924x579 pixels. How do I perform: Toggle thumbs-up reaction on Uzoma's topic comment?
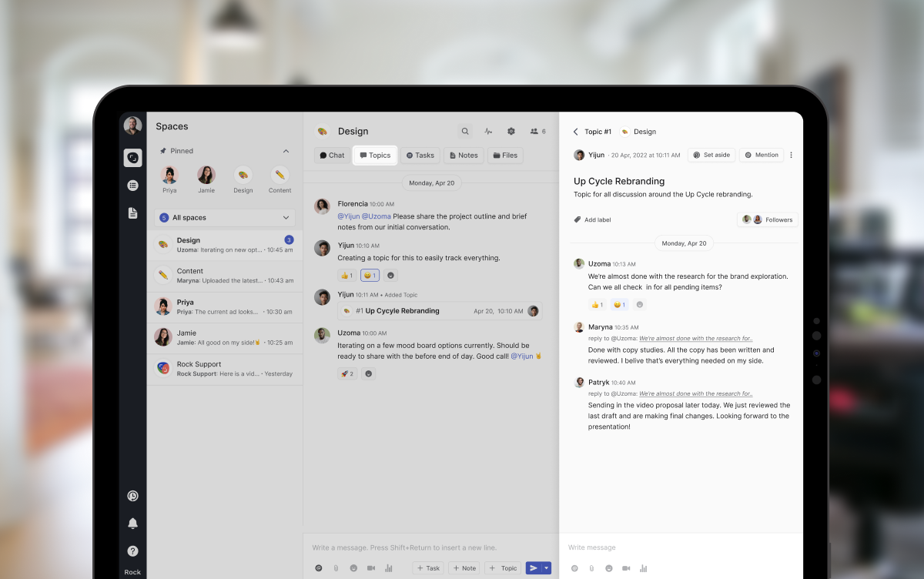coord(597,304)
